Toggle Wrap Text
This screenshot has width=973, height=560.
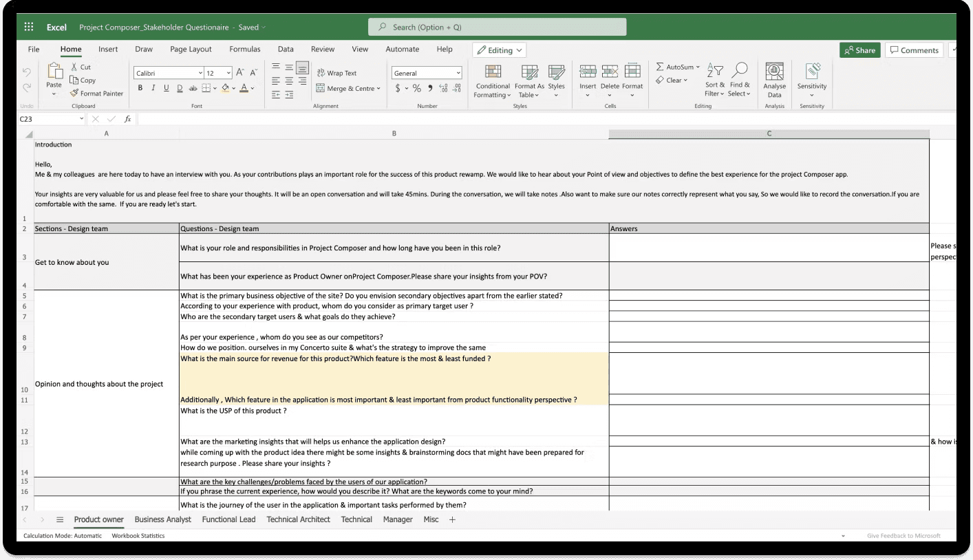pos(336,73)
